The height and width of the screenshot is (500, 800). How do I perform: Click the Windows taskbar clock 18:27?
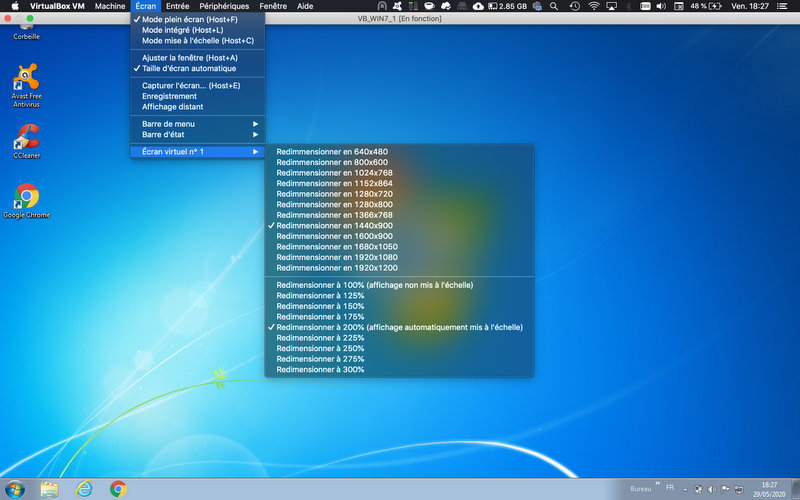[x=769, y=489]
